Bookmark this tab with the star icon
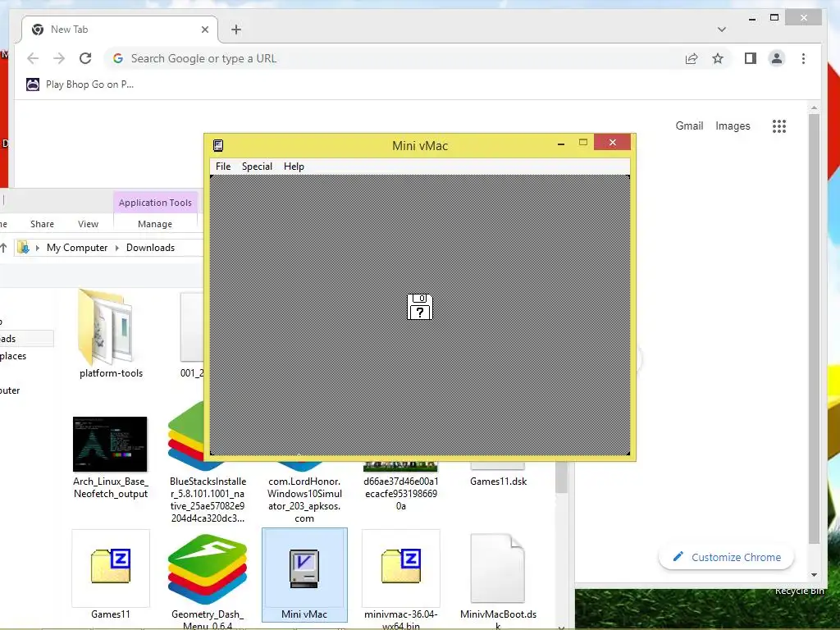 [718, 58]
